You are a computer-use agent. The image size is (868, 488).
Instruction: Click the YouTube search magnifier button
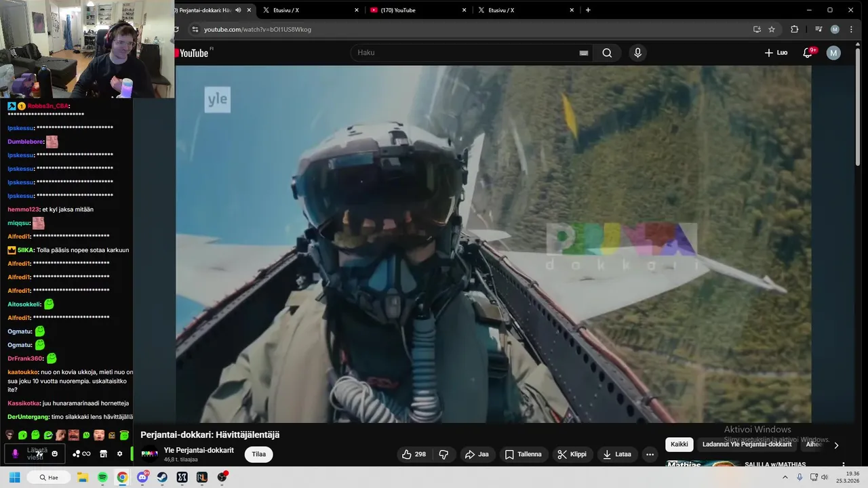607,53
